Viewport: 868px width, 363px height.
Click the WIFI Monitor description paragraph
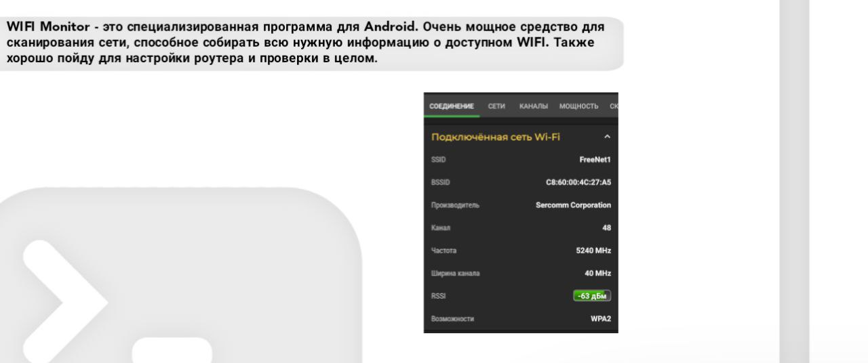(x=305, y=43)
